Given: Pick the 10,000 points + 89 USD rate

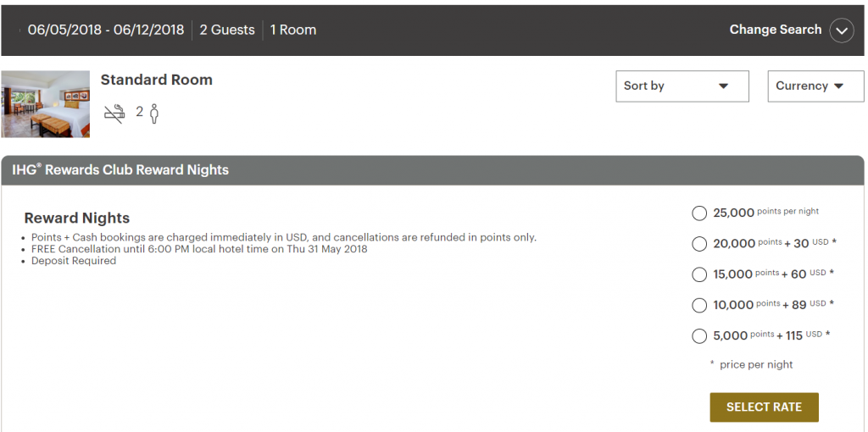Looking at the screenshot, I should point(699,305).
